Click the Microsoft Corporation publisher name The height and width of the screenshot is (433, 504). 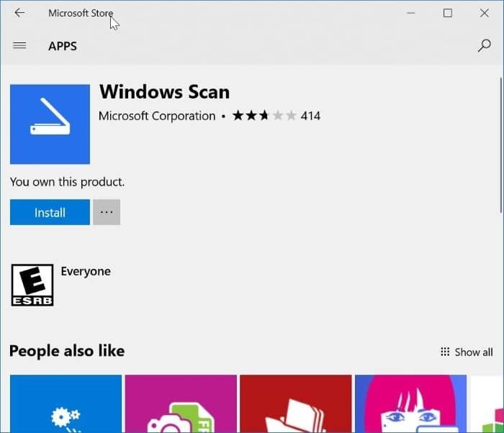tap(157, 116)
